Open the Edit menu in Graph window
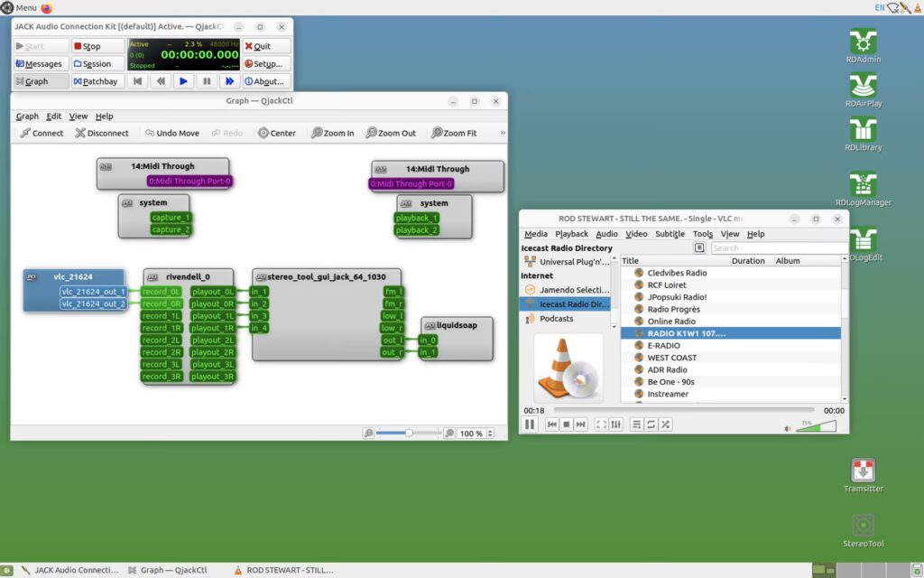The image size is (924, 578). 53,117
